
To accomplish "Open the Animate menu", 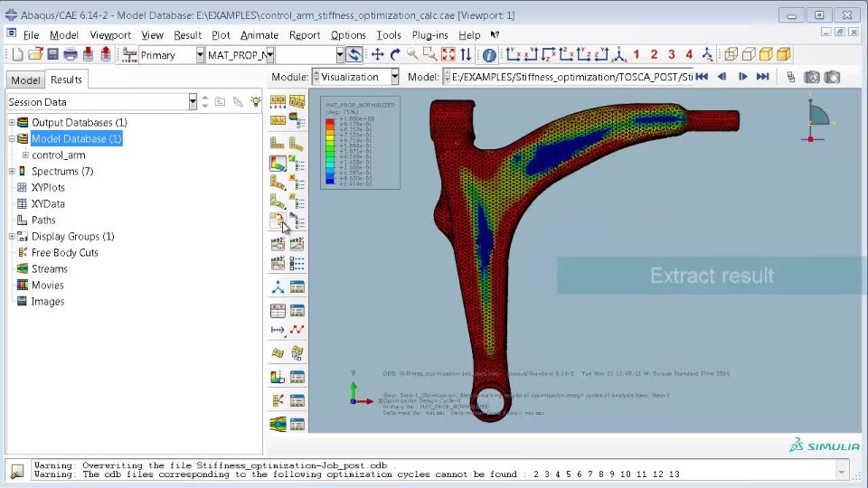I will [259, 35].
